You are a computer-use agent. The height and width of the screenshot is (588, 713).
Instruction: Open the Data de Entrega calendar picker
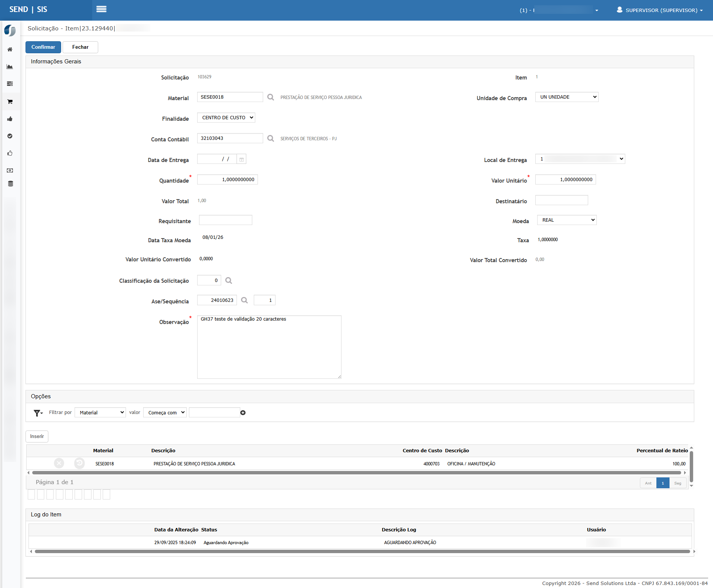click(x=242, y=159)
